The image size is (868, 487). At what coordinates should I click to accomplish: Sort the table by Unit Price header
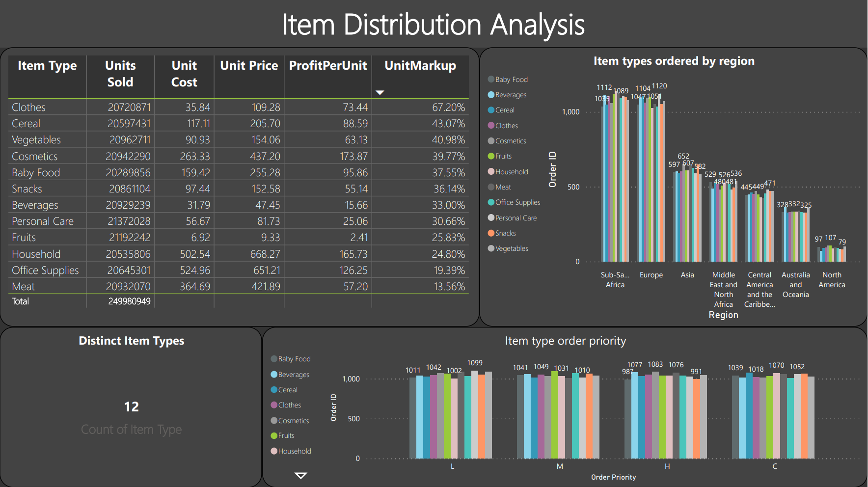click(248, 65)
